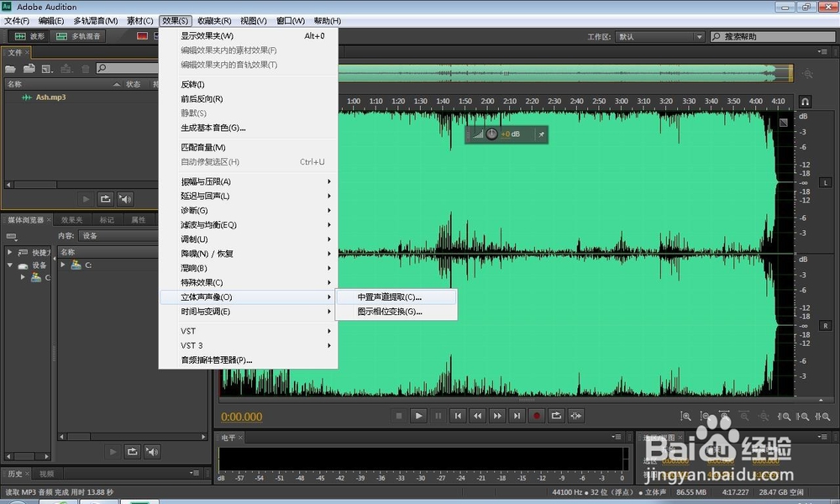840x504 pixels.
Task: Click the import file icon in Files panel
Action: pyautogui.click(x=29, y=69)
